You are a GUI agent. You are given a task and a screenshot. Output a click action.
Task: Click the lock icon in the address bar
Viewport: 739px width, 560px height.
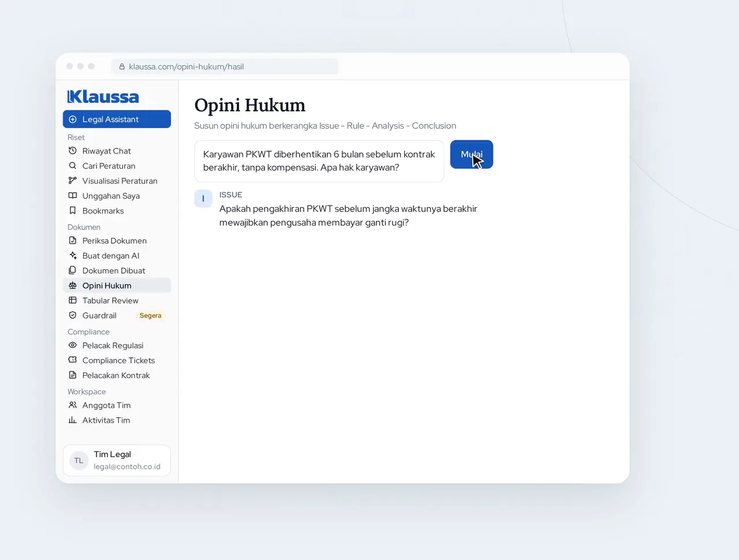pyautogui.click(x=122, y=67)
